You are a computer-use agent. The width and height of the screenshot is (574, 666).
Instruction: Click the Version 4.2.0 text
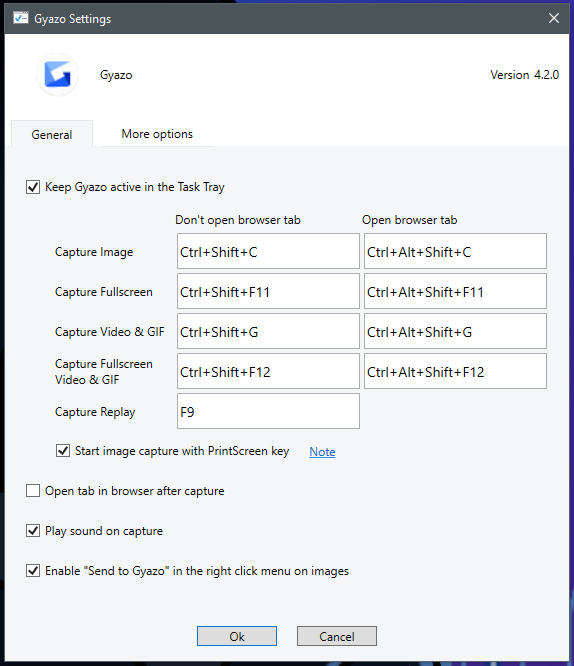524,75
